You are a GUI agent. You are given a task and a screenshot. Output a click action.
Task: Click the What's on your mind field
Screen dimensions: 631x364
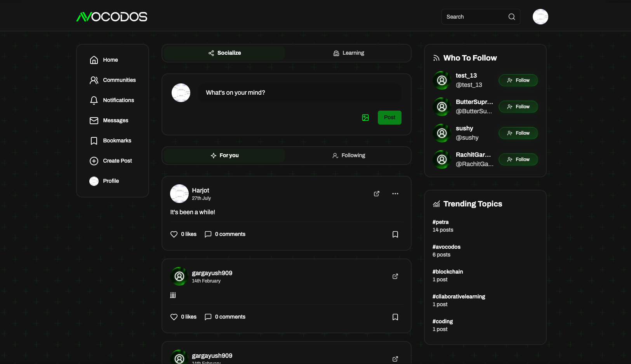299,92
